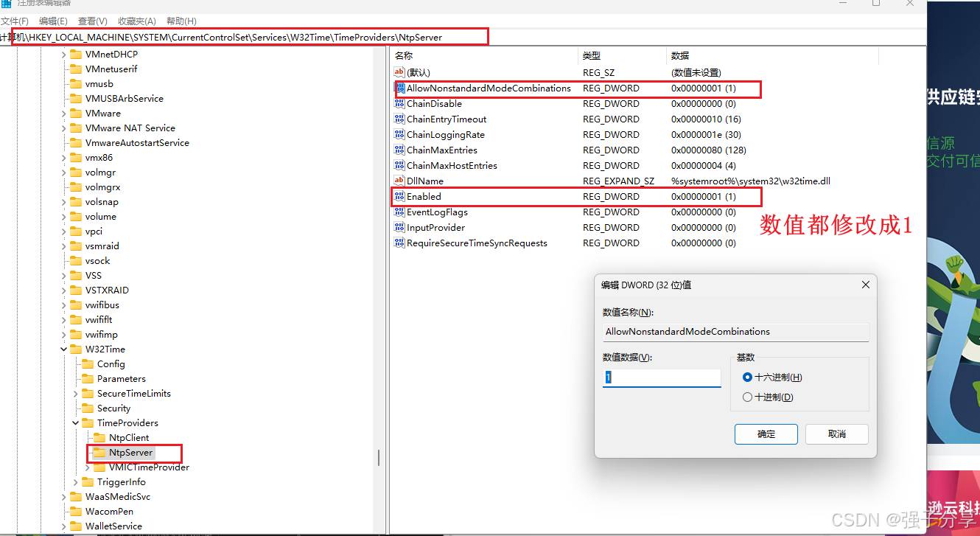The width and height of the screenshot is (980, 536).
Task: Open the 帮助(H) menu
Action: pyautogui.click(x=181, y=21)
